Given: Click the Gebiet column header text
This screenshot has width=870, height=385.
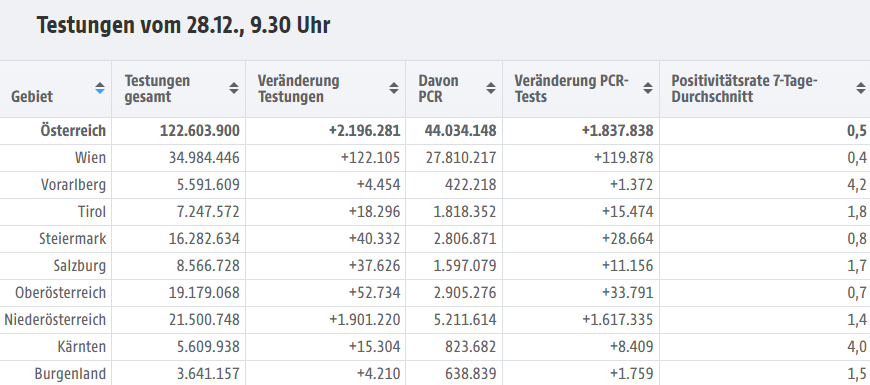Looking at the screenshot, I should tap(32, 97).
